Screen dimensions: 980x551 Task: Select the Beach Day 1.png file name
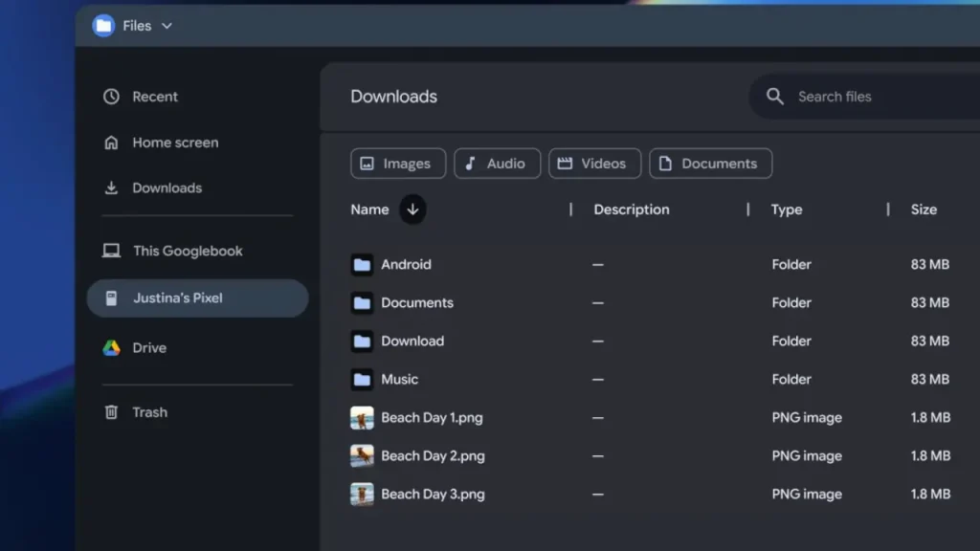(432, 418)
